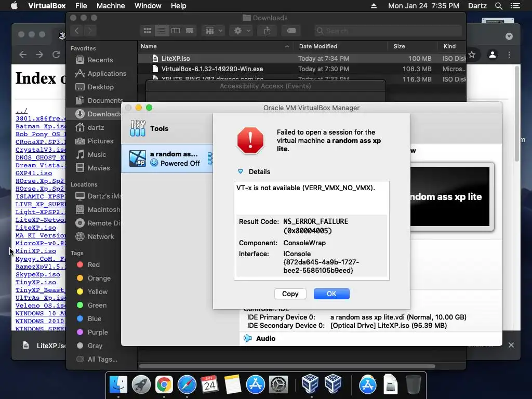Open Network in the Finder sidebar
The width and height of the screenshot is (532, 399).
(x=95, y=237)
